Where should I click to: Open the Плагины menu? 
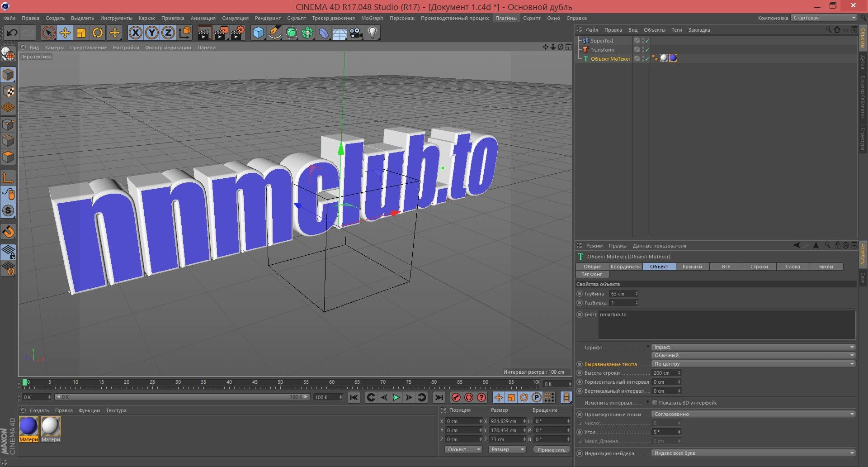(506, 18)
